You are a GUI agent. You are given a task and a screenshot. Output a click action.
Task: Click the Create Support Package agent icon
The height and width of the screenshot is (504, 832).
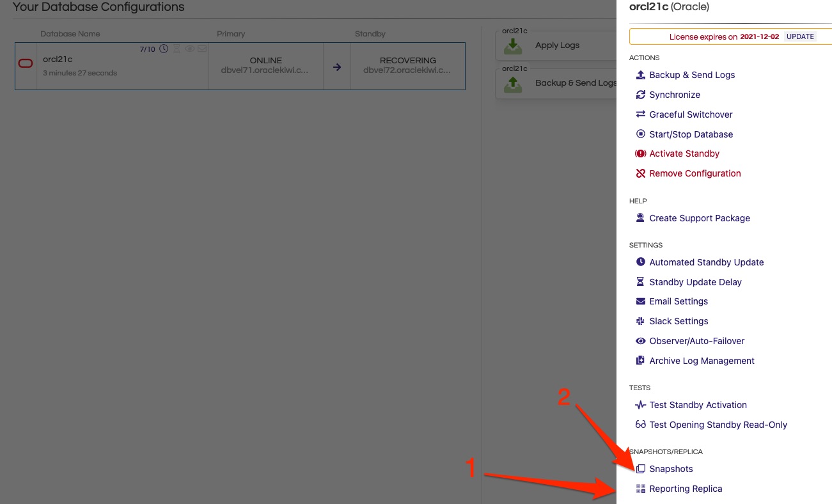tap(640, 218)
